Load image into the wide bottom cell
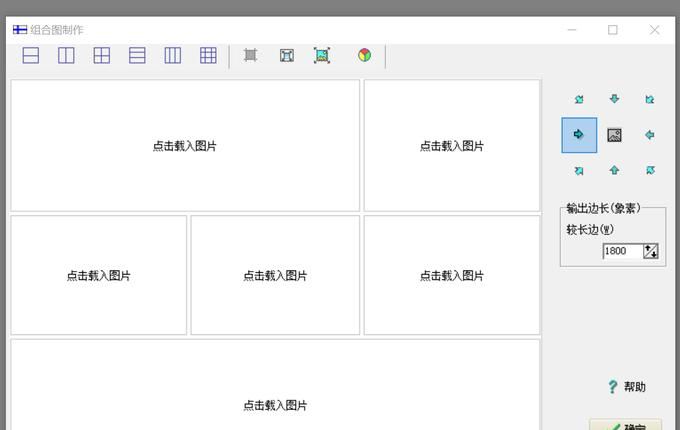Viewport: 680px width, 430px height. click(x=275, y=385)
